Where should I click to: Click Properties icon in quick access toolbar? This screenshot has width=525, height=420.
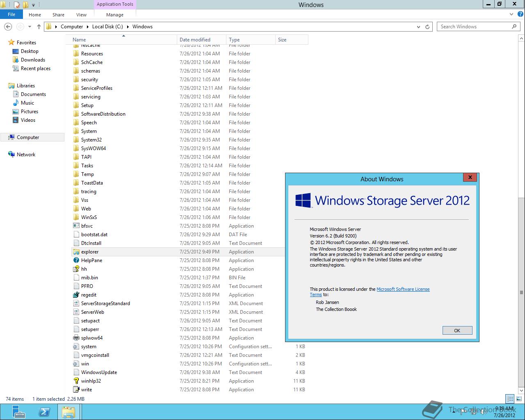click(x=17, y=5)
